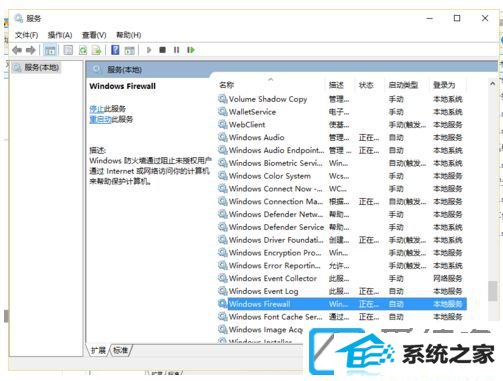Click the Refresh toolbar icon
The image size is (503, 381).
pyautogui.click(x=83, y=50)
